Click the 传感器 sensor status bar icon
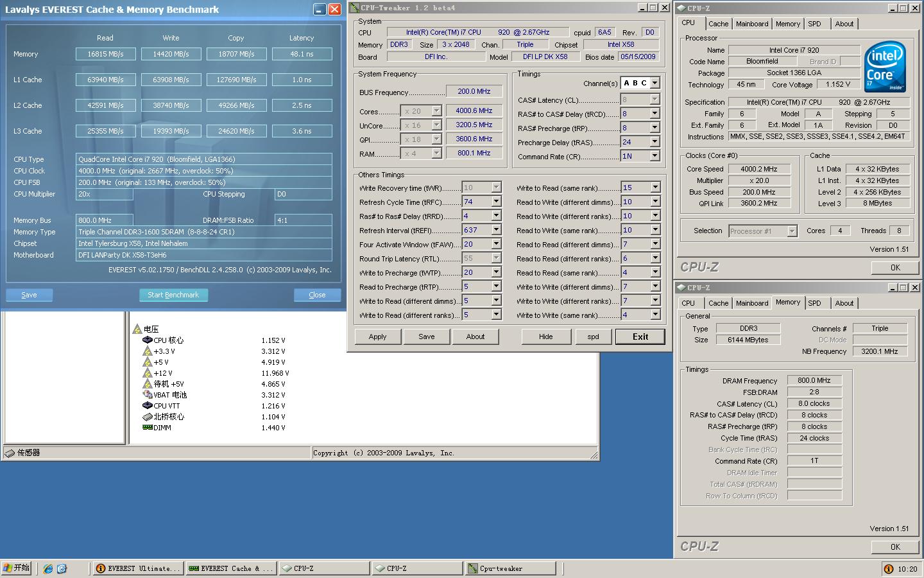 [x=10, y=453]
